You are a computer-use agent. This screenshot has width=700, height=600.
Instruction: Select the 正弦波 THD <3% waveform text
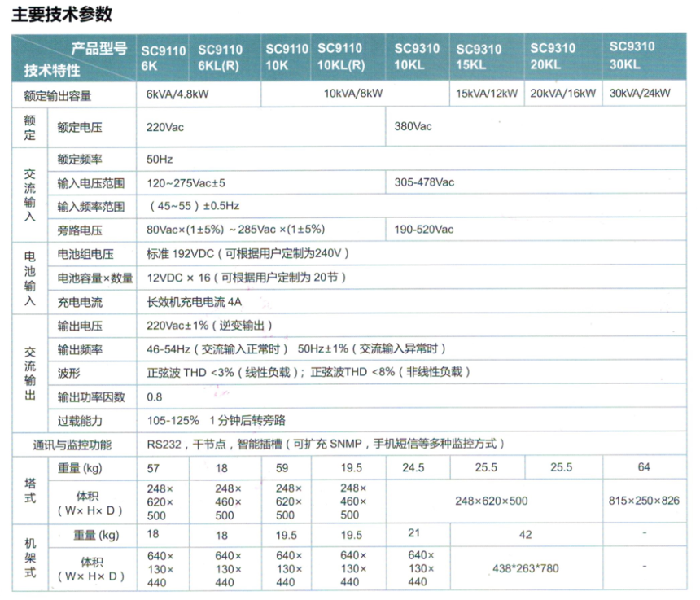308,372
